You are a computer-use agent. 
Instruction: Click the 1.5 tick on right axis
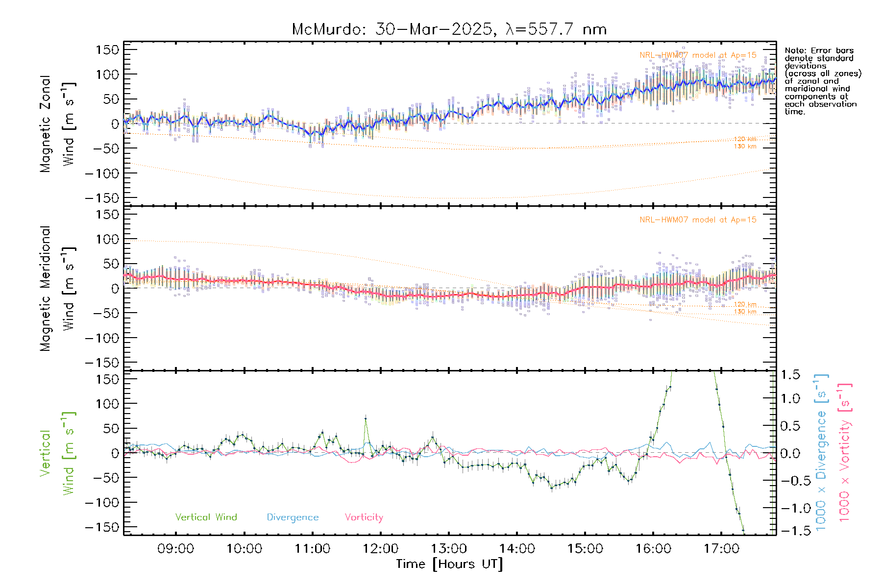790,375
